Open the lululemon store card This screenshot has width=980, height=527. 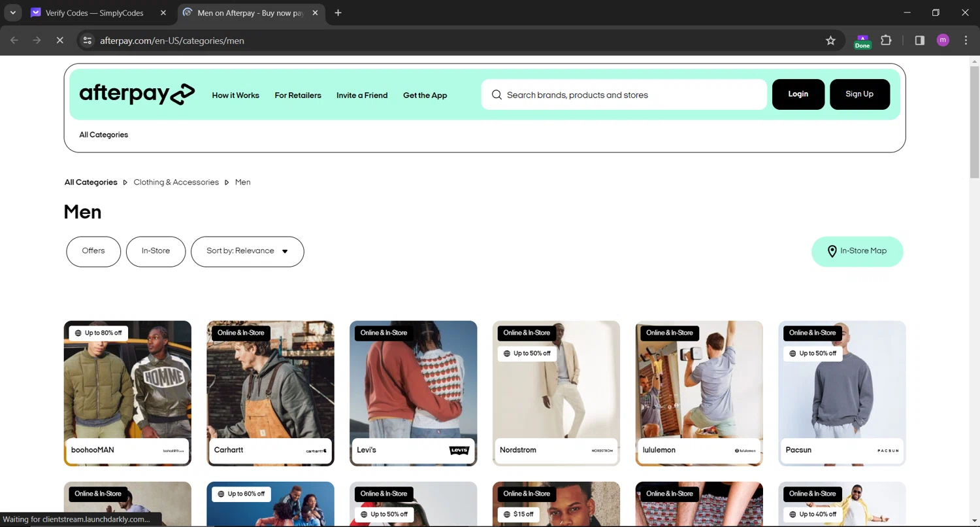coord(699,393)
